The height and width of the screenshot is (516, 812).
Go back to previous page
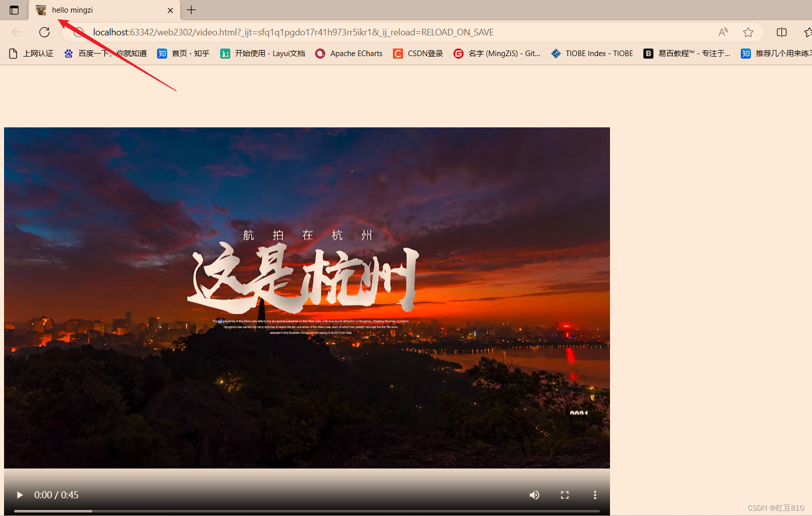pos(17,32)
